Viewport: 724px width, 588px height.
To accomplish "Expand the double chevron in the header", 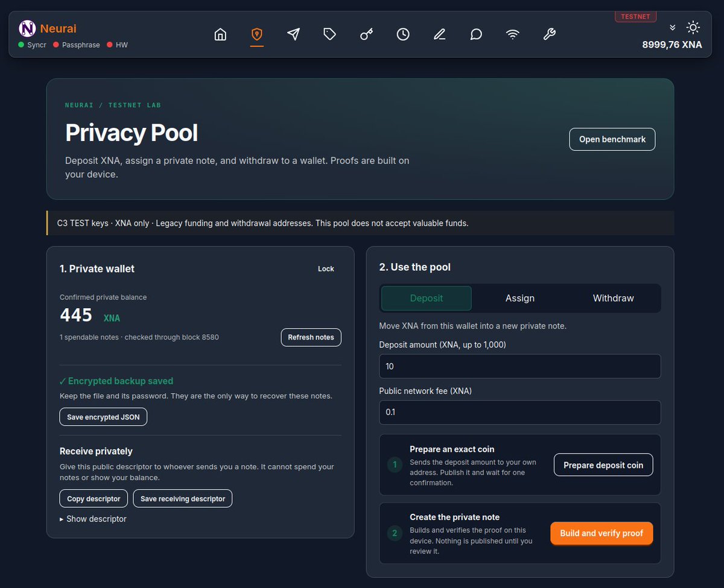I will (673, 28).
